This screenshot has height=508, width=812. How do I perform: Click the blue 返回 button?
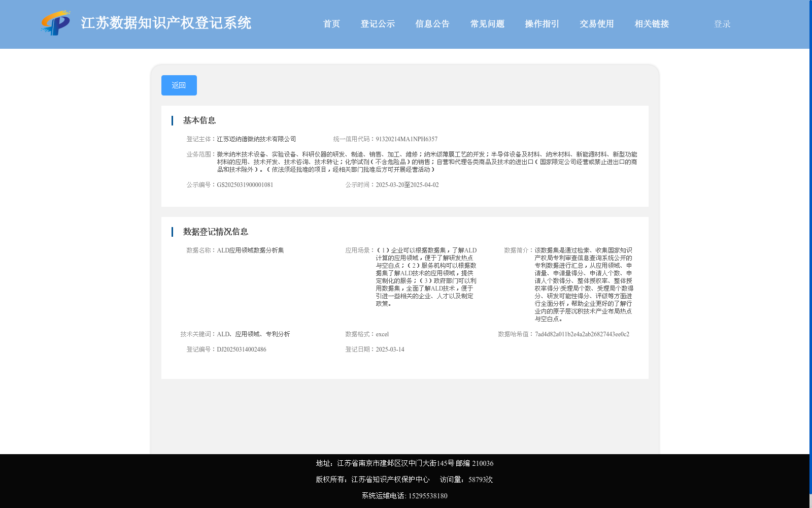[x=179, y=85]
